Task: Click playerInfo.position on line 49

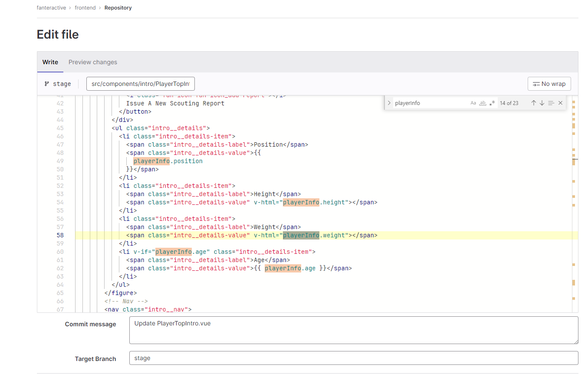Action: click(x=168, y=161)
